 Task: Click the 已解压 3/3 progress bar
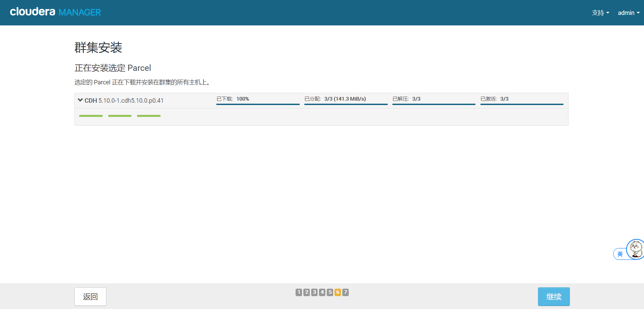434,104
